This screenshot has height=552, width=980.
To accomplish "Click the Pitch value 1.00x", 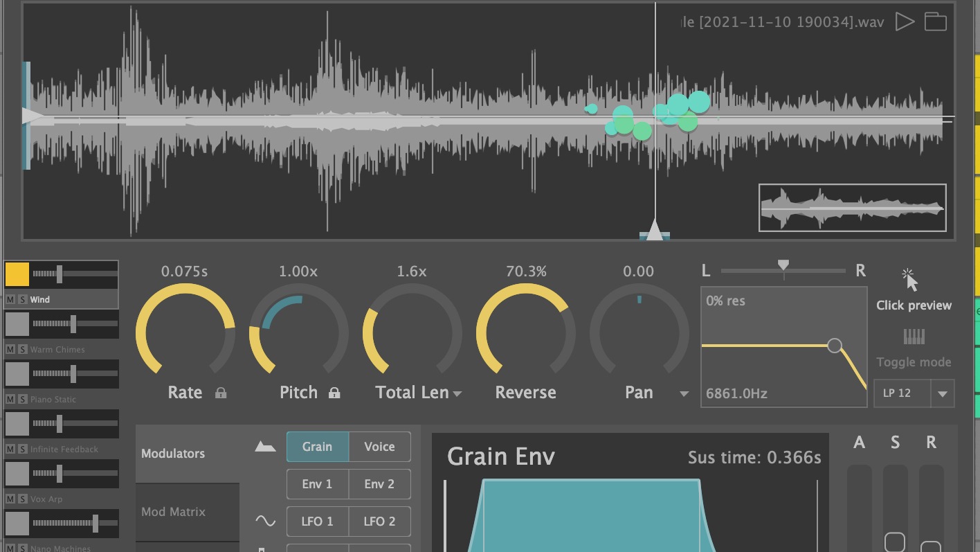I will (x=298, y=271).
